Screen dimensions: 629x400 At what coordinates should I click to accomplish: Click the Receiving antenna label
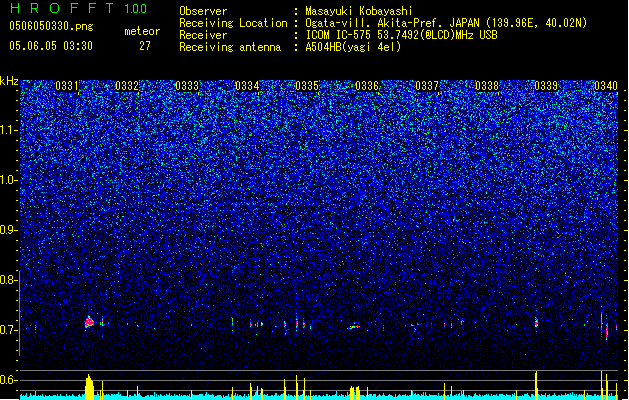230,47
